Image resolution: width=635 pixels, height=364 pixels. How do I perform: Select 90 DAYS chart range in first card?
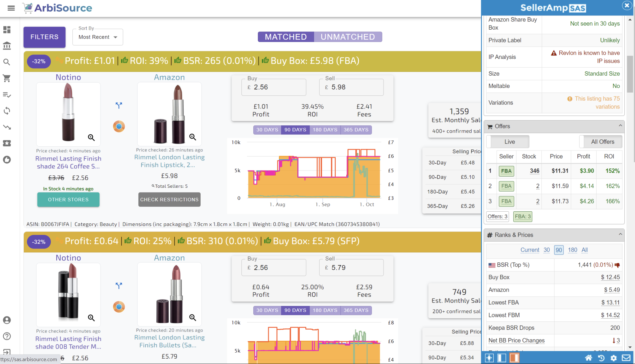295,130
